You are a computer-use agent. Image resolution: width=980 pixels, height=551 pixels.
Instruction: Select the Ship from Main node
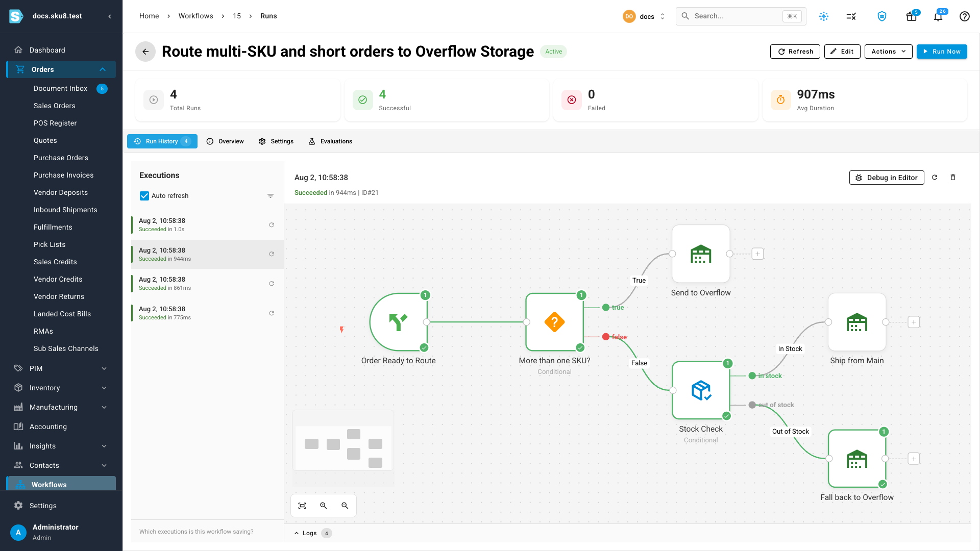[857, 322]
